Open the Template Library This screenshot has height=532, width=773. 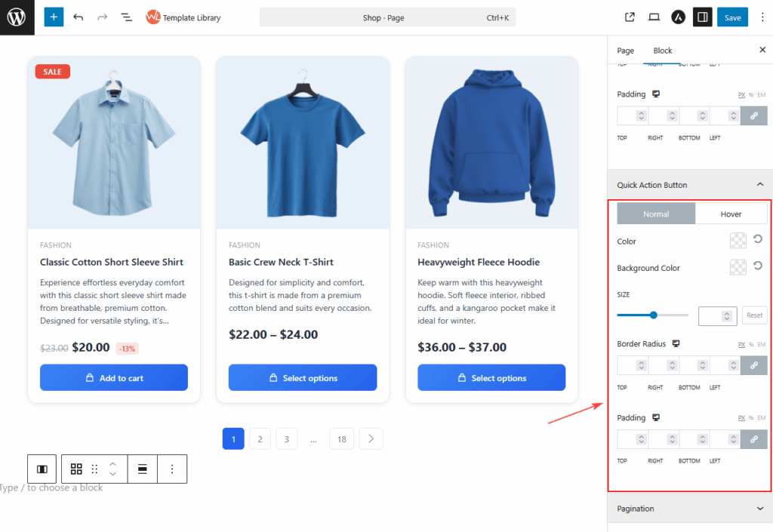(x=183, y=17)
